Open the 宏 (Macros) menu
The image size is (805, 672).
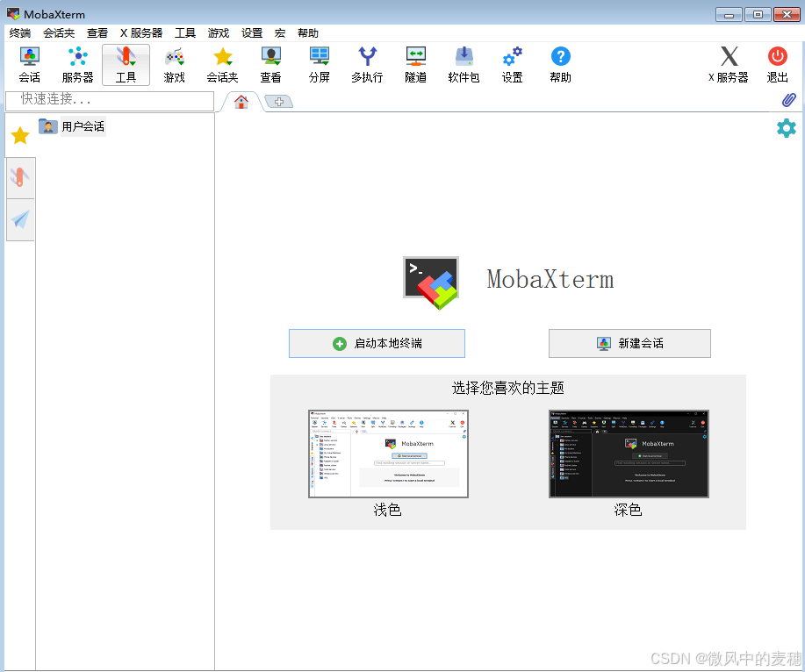pyautogui.click(x=279, y=32)
